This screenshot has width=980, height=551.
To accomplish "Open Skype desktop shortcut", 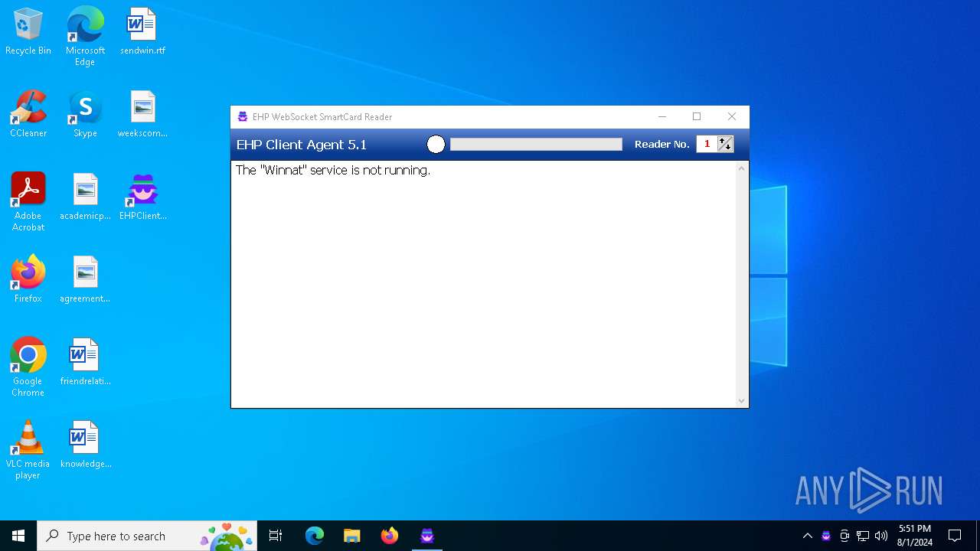I will click(x=85, y=114).
